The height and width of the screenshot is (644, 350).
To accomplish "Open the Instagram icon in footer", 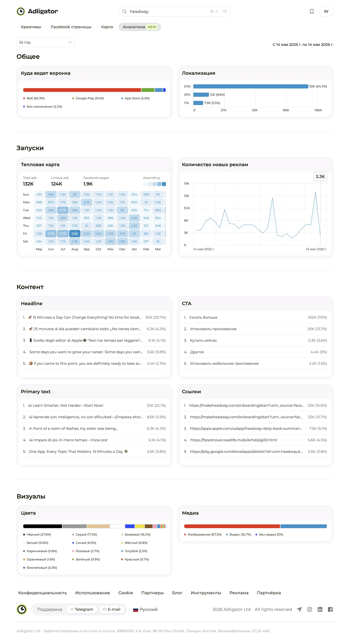I will point(310,609).
